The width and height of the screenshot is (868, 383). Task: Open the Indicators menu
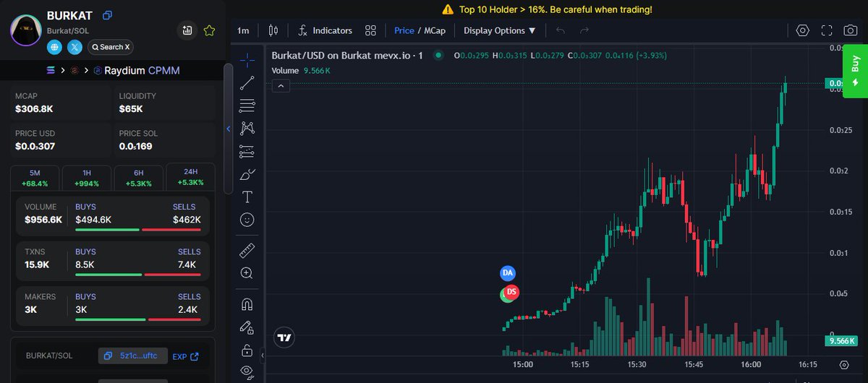325,30
